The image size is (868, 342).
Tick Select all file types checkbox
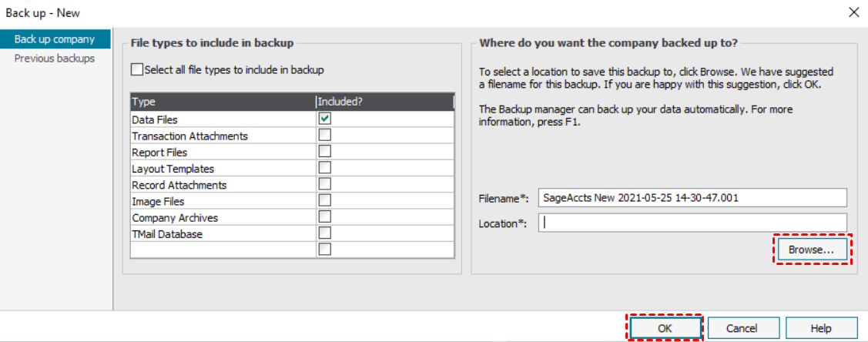pos(137,70)
